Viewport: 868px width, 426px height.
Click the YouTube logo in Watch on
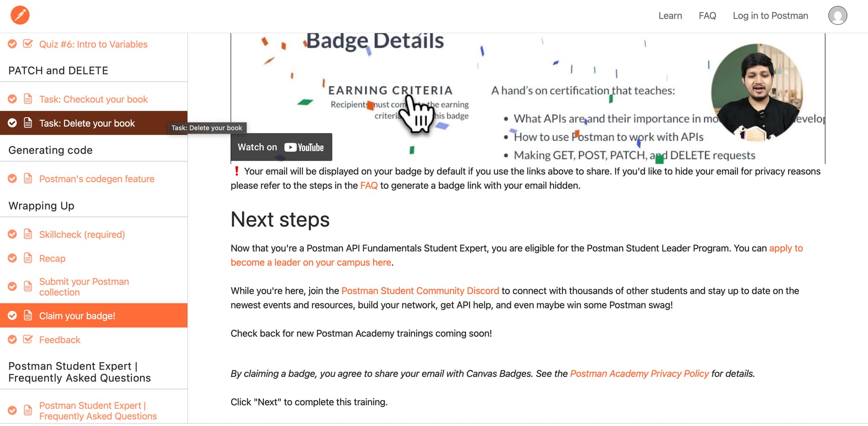pos(304,147)
